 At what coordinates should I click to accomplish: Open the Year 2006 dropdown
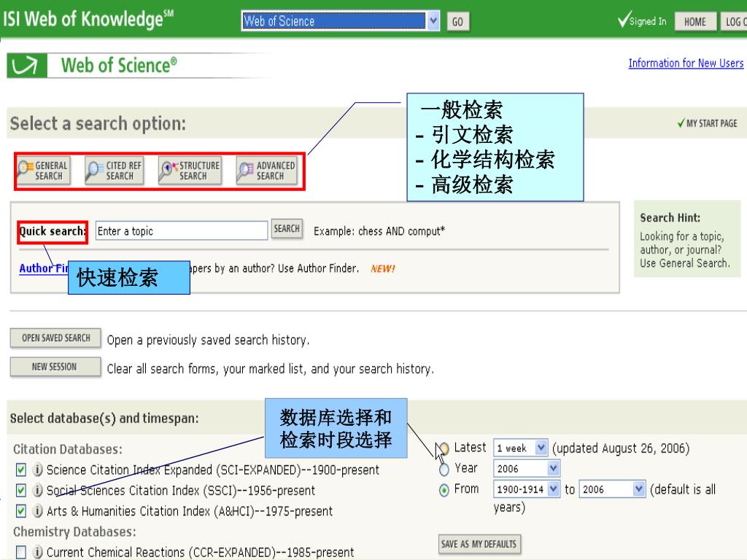pos(527,469)
